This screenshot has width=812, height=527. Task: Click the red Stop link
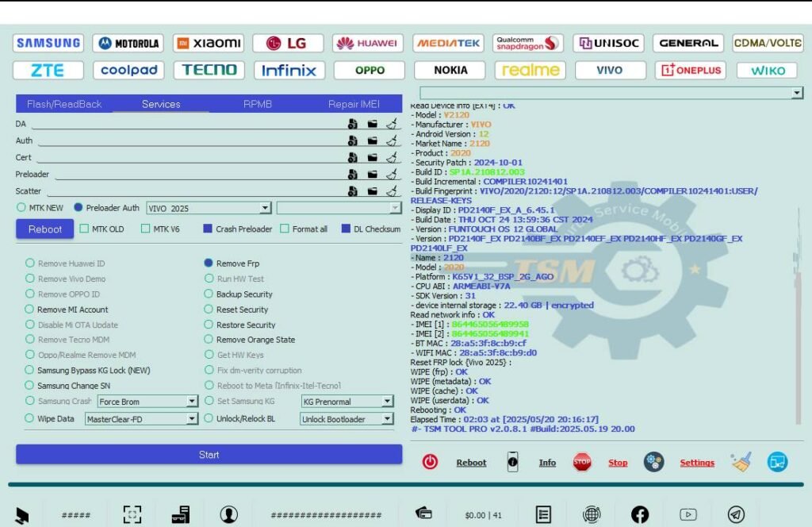[618, 463]
